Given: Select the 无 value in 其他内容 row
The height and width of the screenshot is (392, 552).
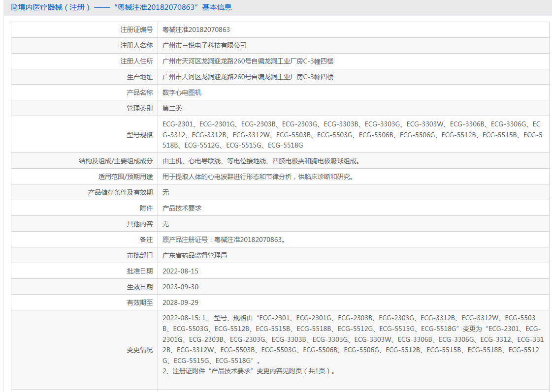Looking at the screenshot, I should 166,224.
